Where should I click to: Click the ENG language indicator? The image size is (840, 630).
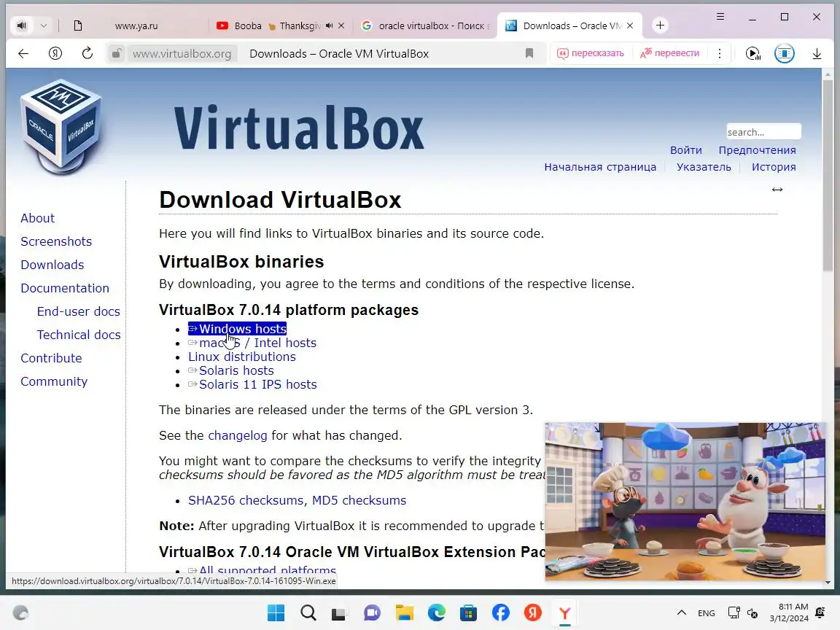pos(706,612)
